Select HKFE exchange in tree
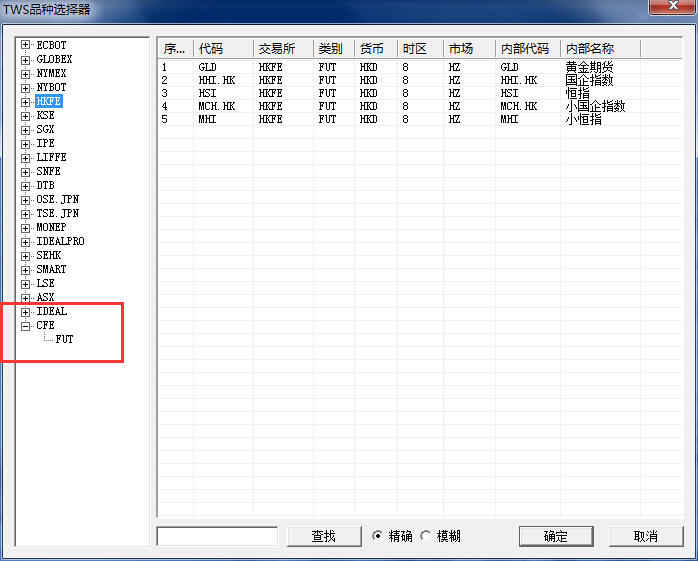Viewport: 698px width, 561px height. (x=49, y=101)
